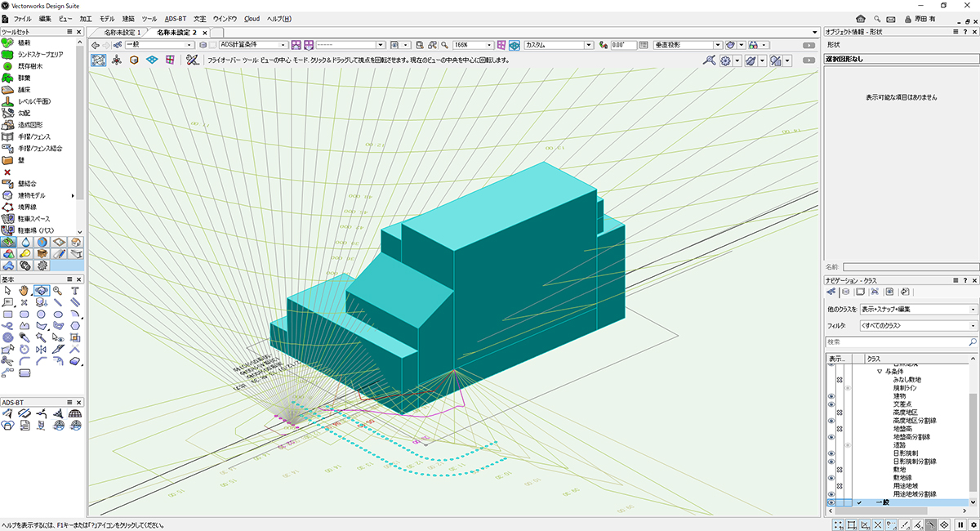This screenshot has width=980, height=531.
Task: Click the flyover mode icon in tool bar
Action: coord(99,60)
